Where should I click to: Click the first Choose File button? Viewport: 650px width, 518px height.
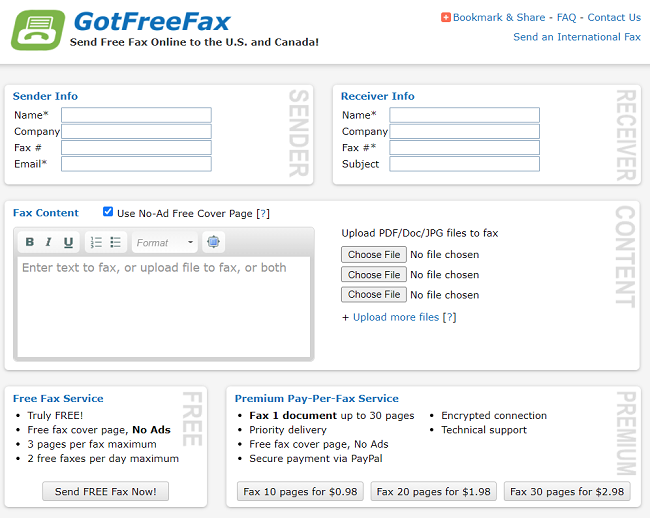(374, 254)
